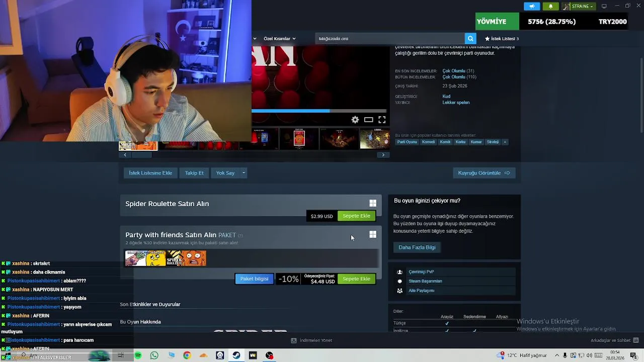Click the Steam taskbar icon

[236, 355]
